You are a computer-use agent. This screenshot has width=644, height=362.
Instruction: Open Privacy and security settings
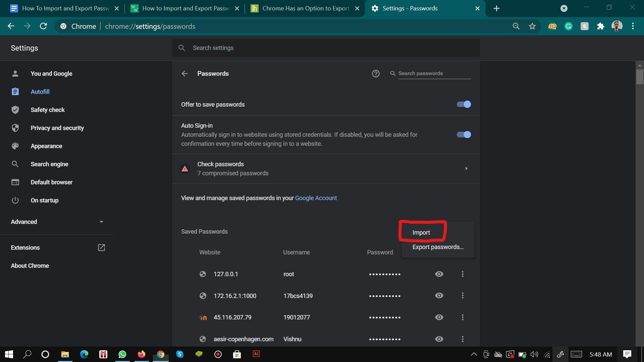[57, 128]
